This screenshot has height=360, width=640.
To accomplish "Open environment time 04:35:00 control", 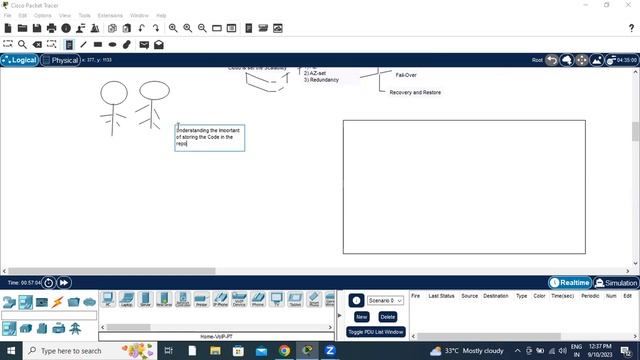I will 622,60.
